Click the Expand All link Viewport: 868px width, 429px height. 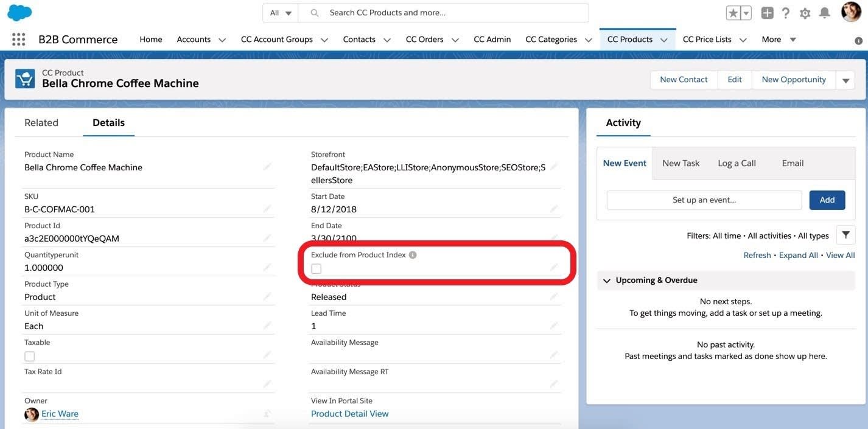(x=799, y=255)
